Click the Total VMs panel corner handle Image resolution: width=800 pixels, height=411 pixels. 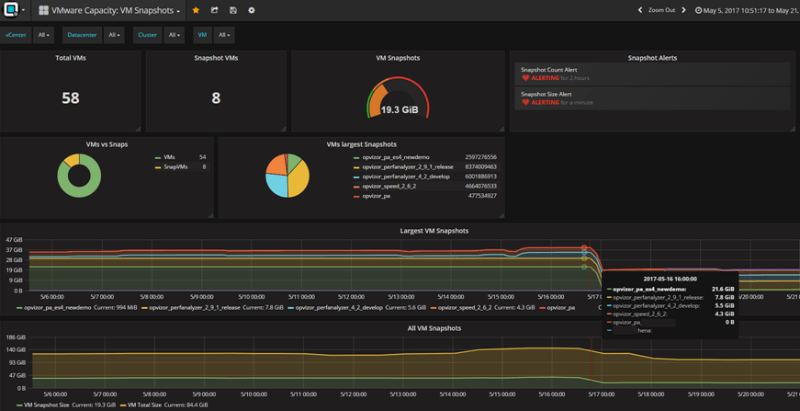click(x=138, y=129)
